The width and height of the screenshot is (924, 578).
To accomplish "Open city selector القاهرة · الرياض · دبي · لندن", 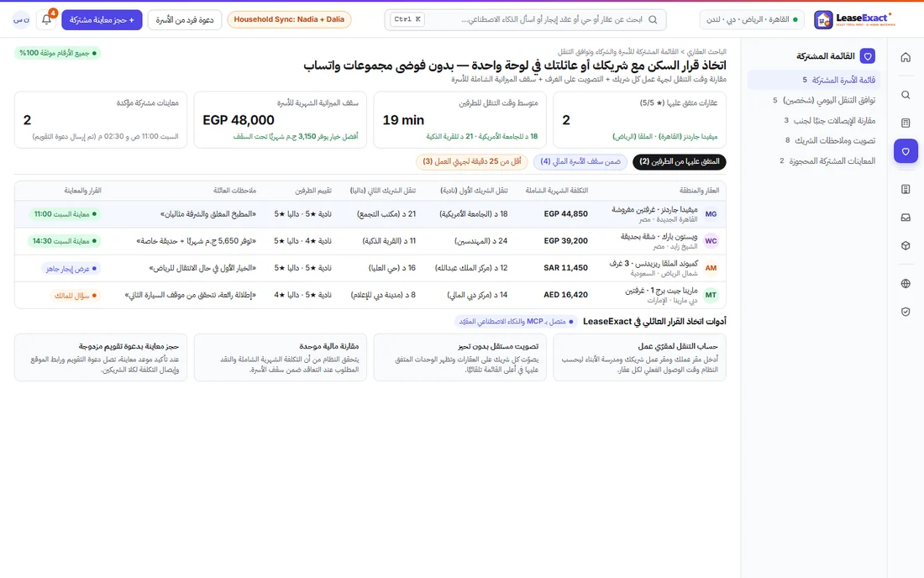I will (x=751, y=19).
